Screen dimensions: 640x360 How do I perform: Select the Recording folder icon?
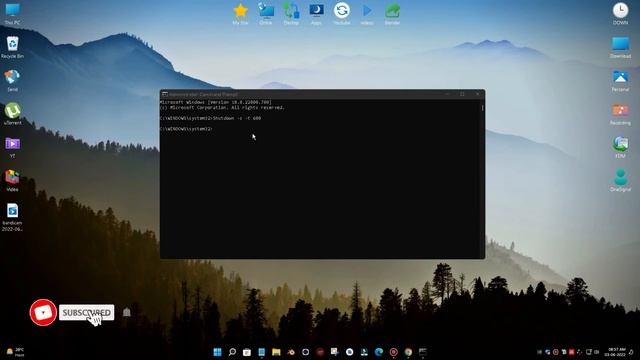tap(620, 114)
